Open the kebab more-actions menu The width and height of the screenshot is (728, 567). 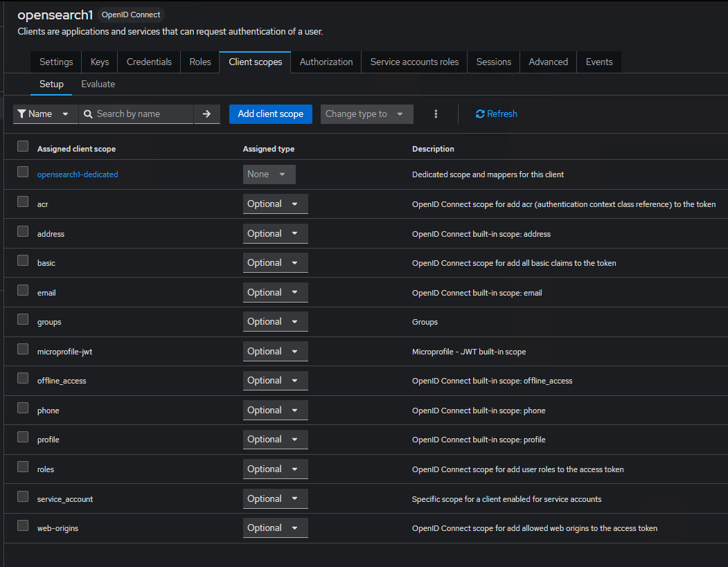(x=436, y=114)
